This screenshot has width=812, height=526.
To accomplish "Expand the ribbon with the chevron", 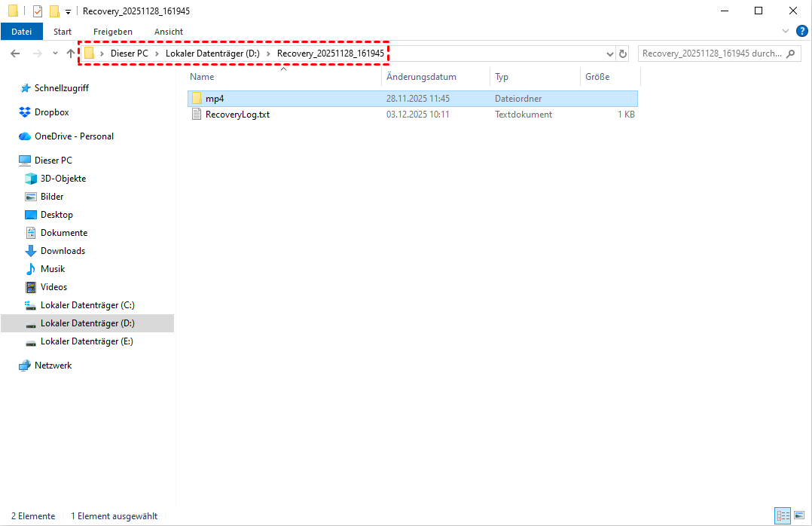I will click(x=786, y=31).
